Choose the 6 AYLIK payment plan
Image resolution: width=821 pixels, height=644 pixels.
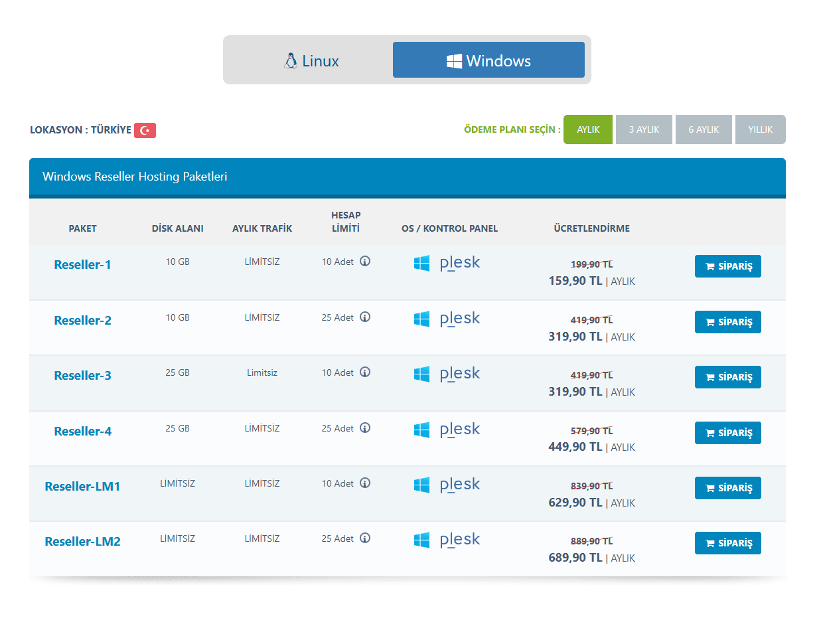pyautogui.click(x=704, y=129)
